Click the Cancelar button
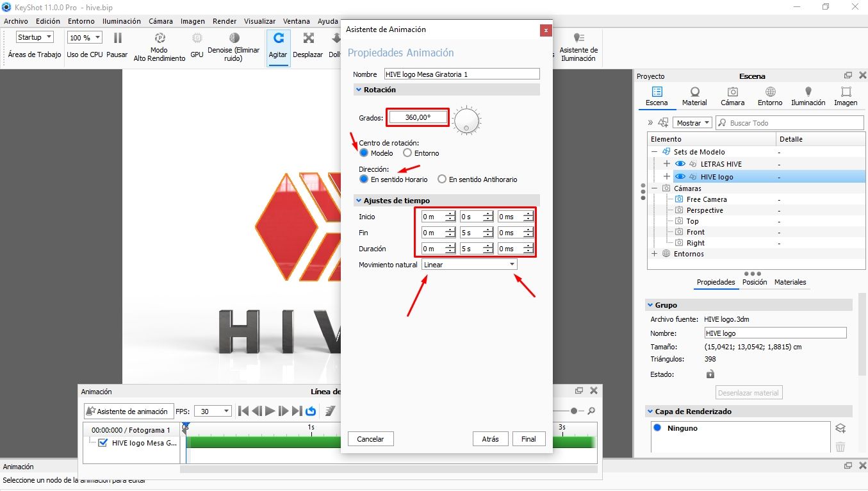The height and width of the screenshot is (491, 868). tap(370, 439)
